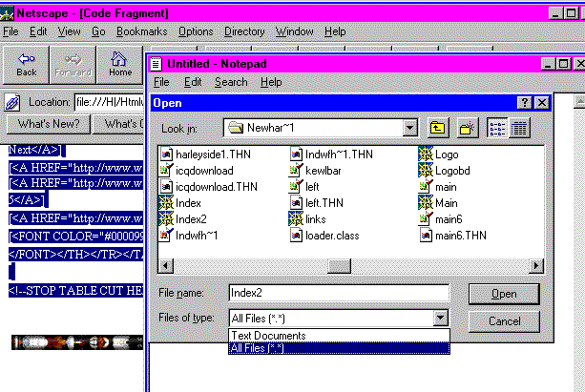Click file list scroll left arrow

pyautogui.click(x=166, y=265)
